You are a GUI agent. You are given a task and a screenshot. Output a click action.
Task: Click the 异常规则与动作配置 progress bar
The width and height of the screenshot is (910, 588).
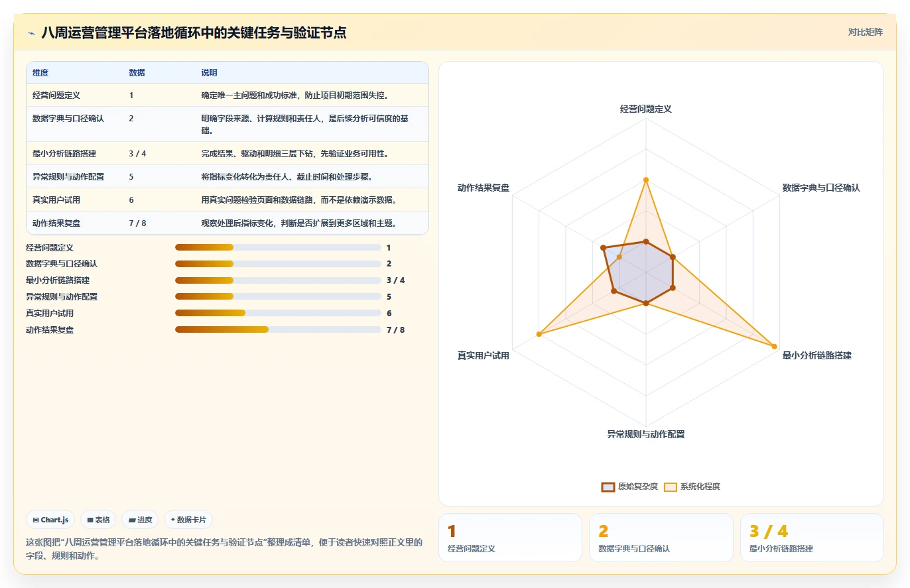pyautogui.click(x=278, y=297)
